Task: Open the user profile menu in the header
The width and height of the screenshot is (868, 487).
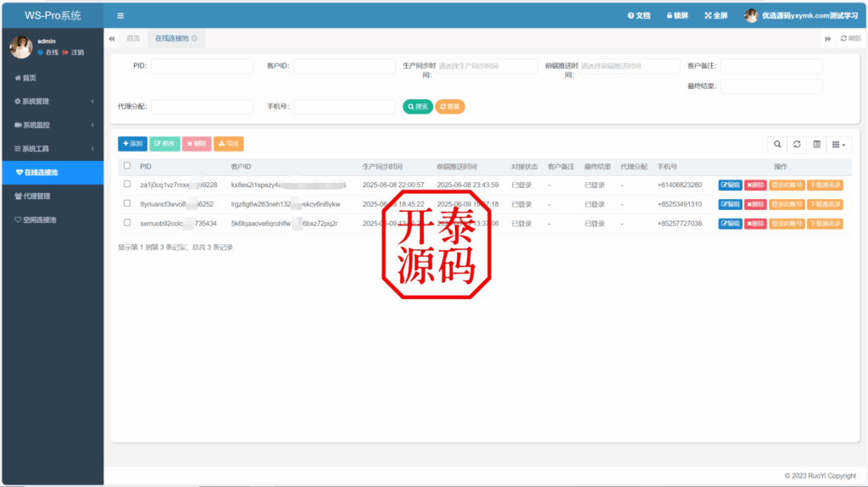Action: (802, 15)
